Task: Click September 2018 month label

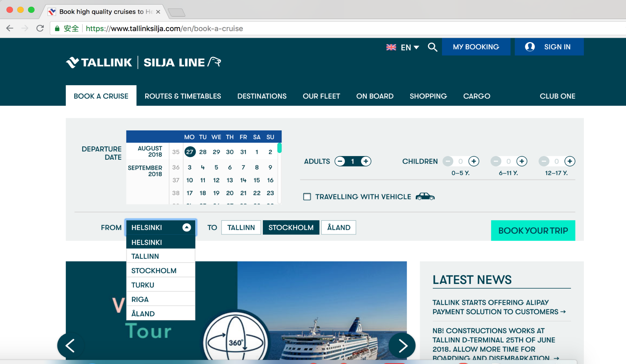Action: pyautogui.click(x=145, y=171)
